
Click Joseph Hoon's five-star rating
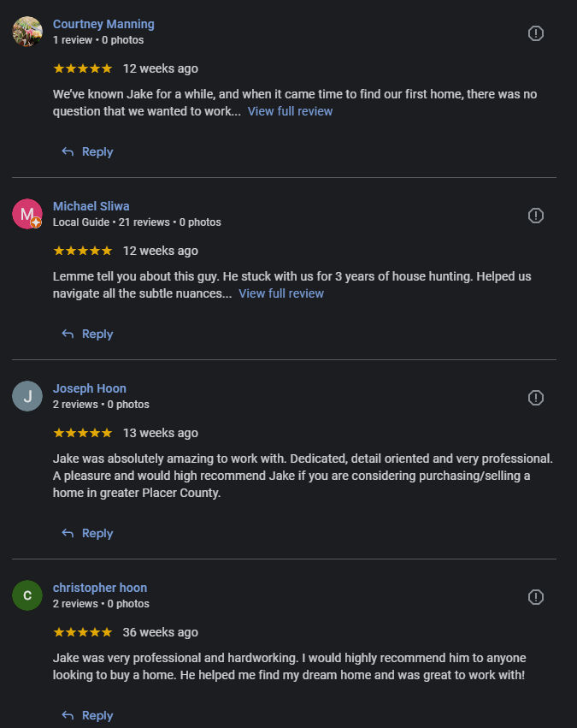82,433
